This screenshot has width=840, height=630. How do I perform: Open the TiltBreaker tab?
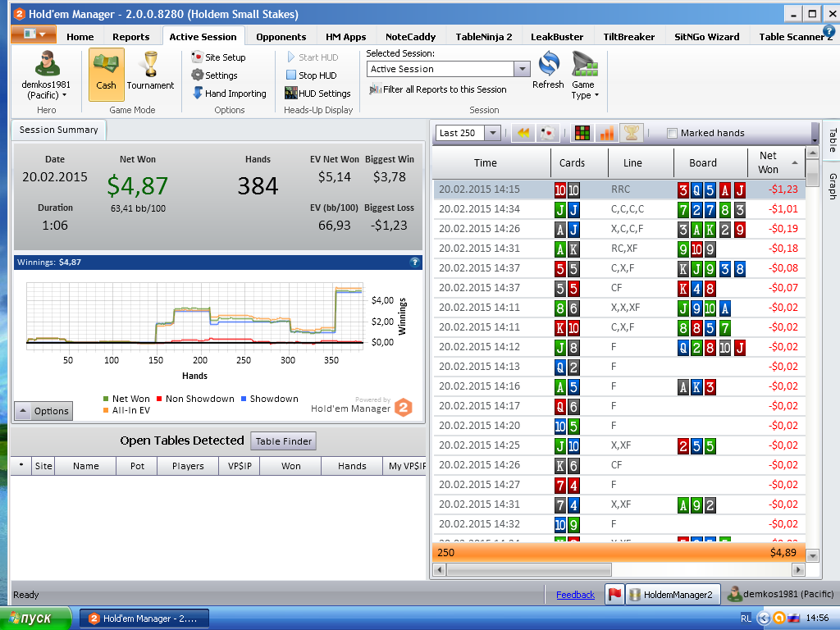(x=629, y=36)
